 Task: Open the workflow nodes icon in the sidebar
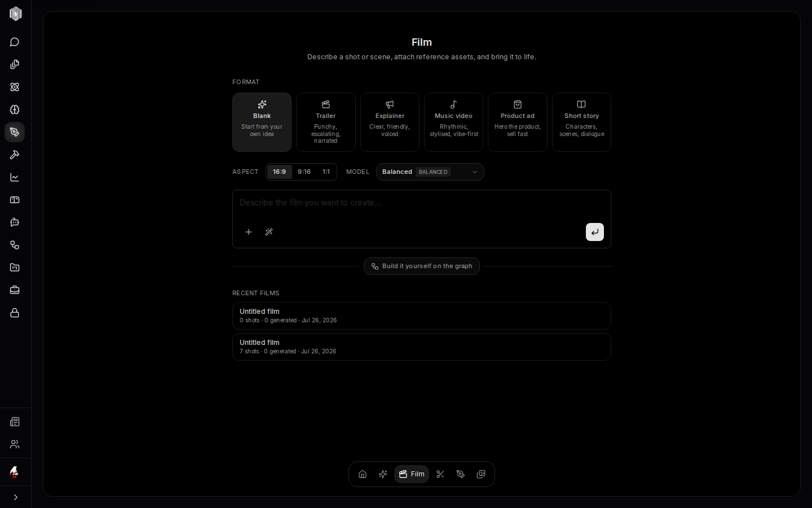(15, 246)
